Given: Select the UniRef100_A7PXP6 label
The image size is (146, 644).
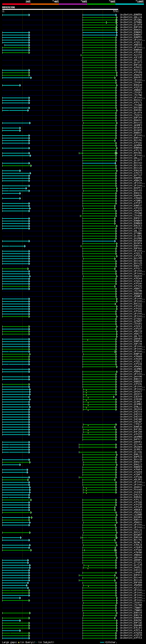Looking at the screenshot, I should coord(131,52).
